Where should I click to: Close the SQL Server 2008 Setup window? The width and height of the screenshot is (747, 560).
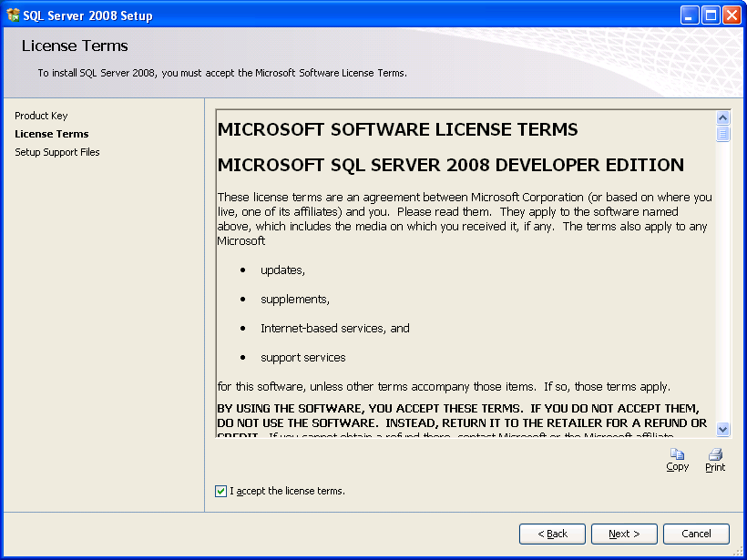tap(732, 15)
